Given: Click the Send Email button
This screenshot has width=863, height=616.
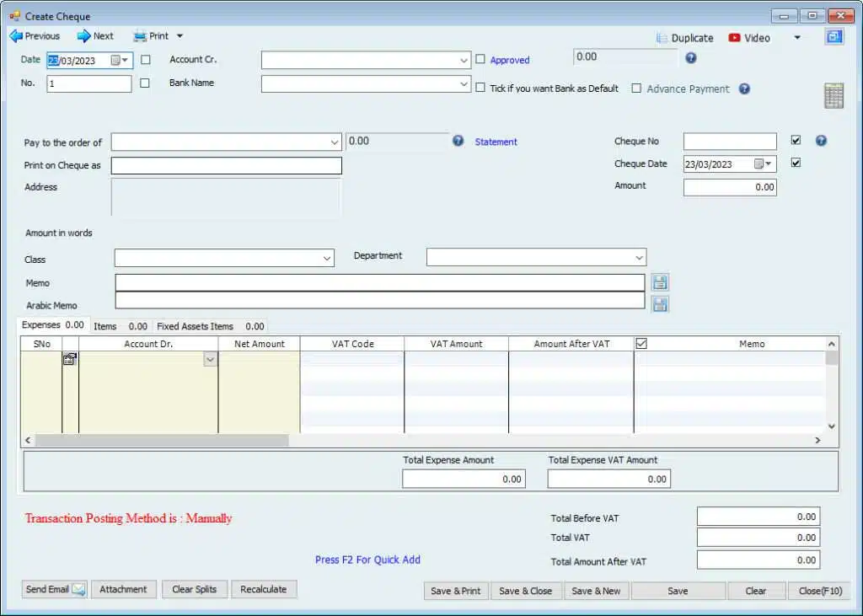Looking at the screenshot, I should coord(55,589).
